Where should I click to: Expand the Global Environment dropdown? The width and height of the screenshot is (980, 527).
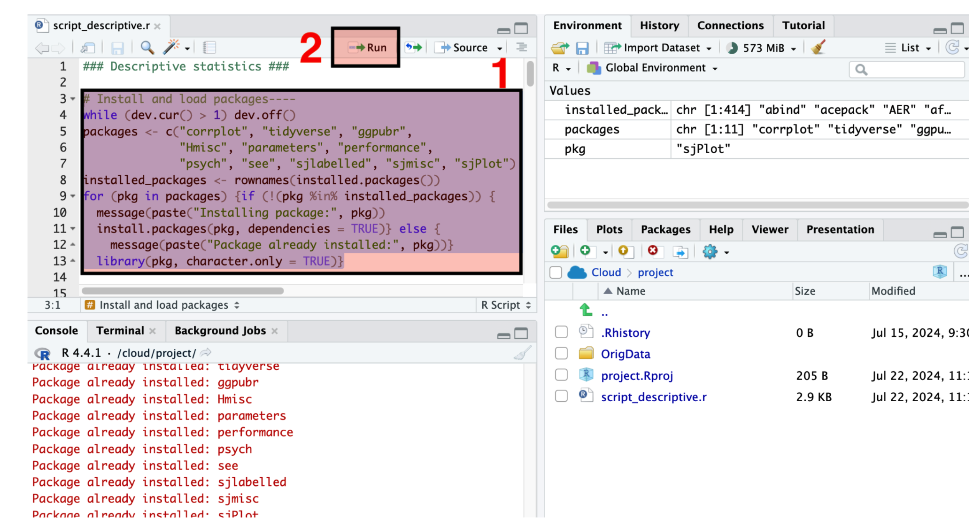pyautogui.click(x=655, y=68)
